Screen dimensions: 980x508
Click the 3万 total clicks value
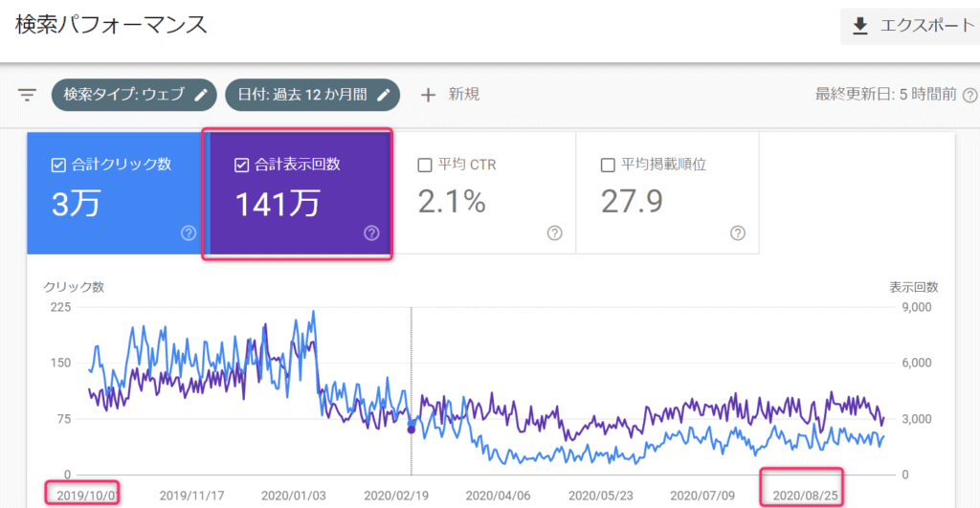click(76, 204)
